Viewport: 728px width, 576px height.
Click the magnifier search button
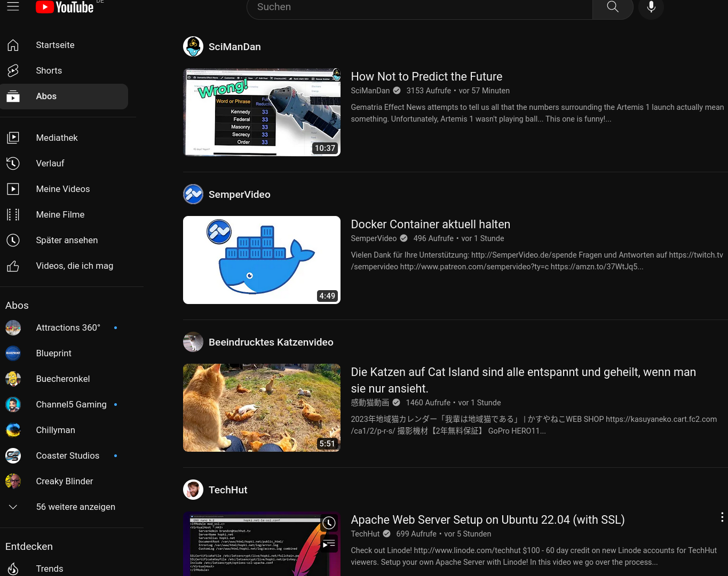pyautogui.click(x=613, y=7)
